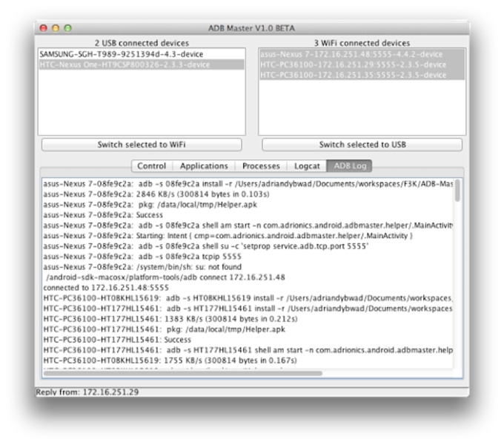504x445 pixels.
Task: Click HTC-PC36100-HT177HL15461 'Success' log line
Action: point(117,340)
